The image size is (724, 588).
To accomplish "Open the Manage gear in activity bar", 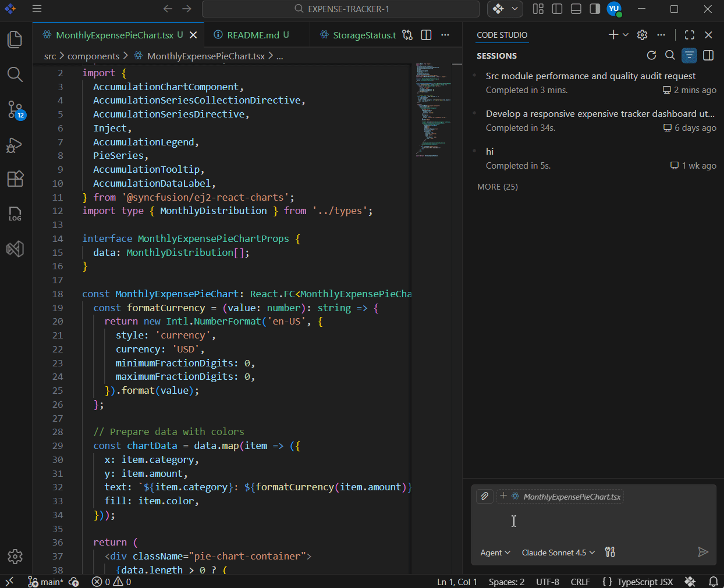I will click(15, 557).
